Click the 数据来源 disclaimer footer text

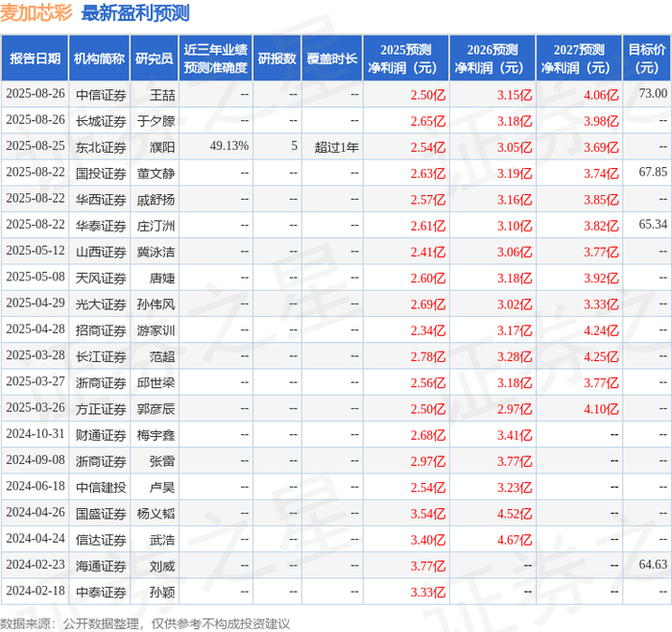point(145,623)
